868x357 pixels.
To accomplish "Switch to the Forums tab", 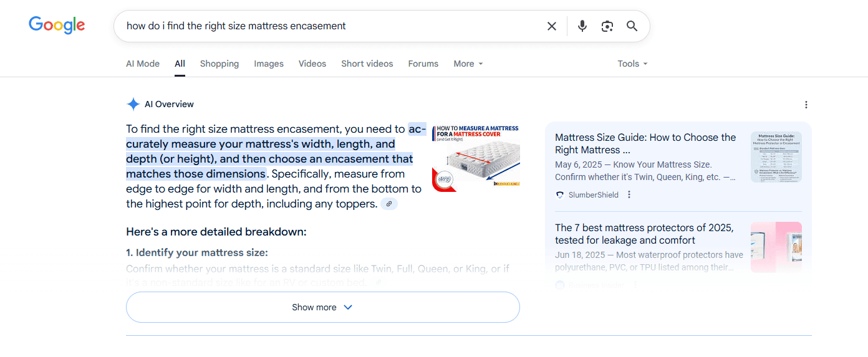I will click(x=423, y=64).
